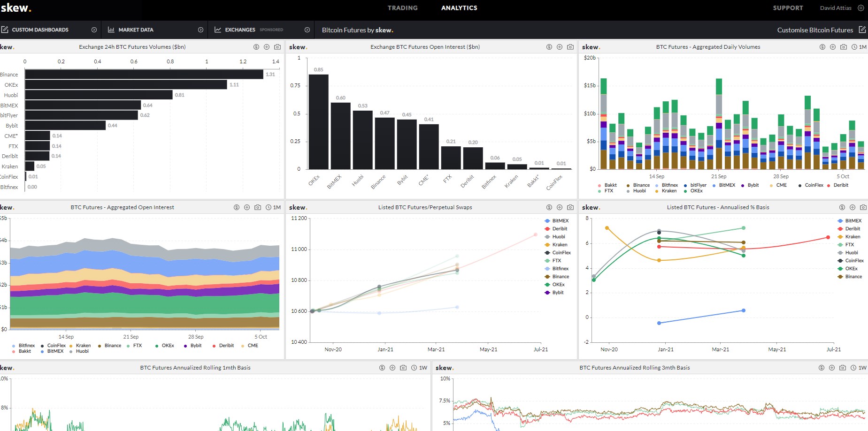The image size is (868, 431).
Task: Toggle Bitfinex series in Futures/Perpetual Swaps legend
Action: [557, 269]
